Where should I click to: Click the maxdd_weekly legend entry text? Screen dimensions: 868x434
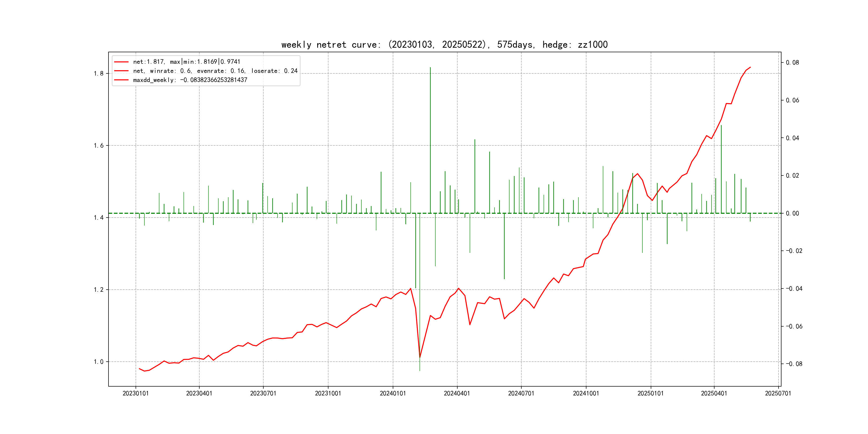point(190,80)
